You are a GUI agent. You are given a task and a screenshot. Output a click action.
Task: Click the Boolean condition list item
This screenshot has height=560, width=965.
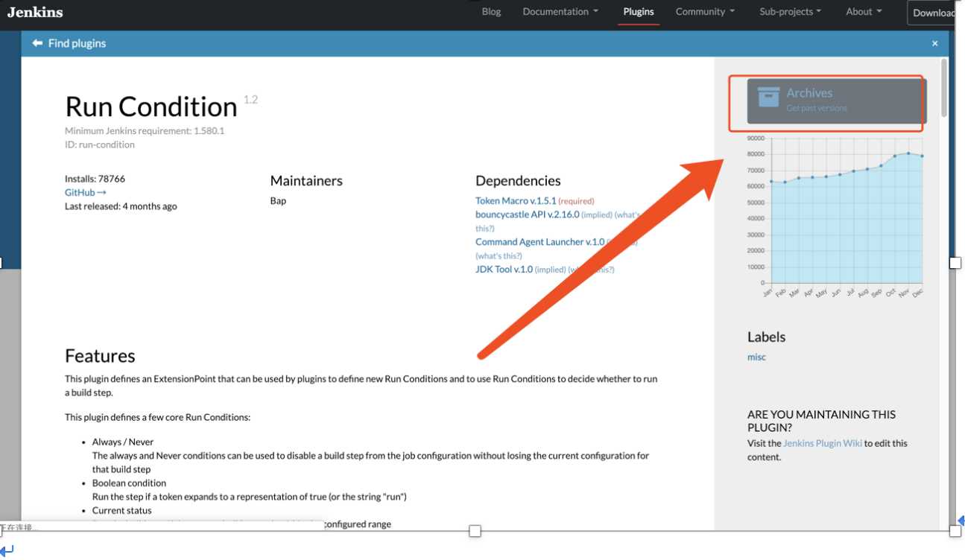(129, 483)
